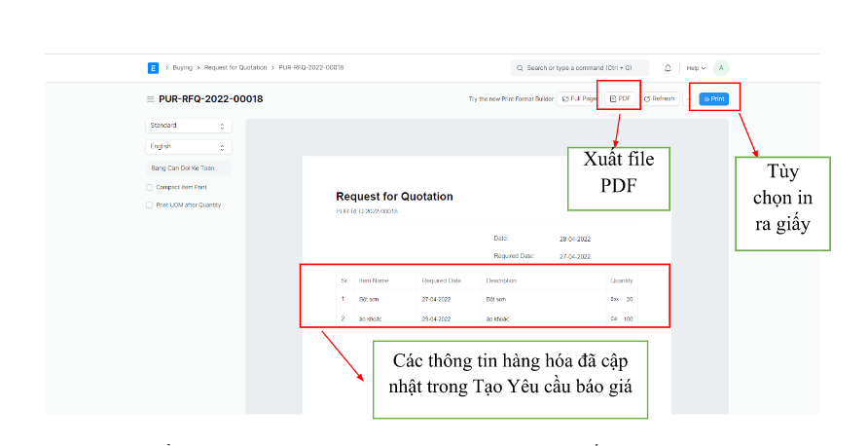The image size is (868, 446).
Task: Open the English language dropdown
Action: pyautogui.click(x=189, y=147)
